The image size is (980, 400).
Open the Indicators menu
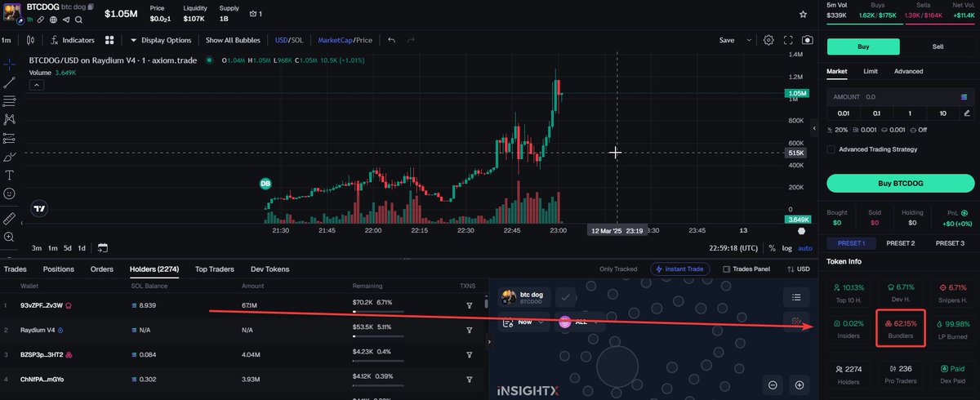[x=72, y=39]
